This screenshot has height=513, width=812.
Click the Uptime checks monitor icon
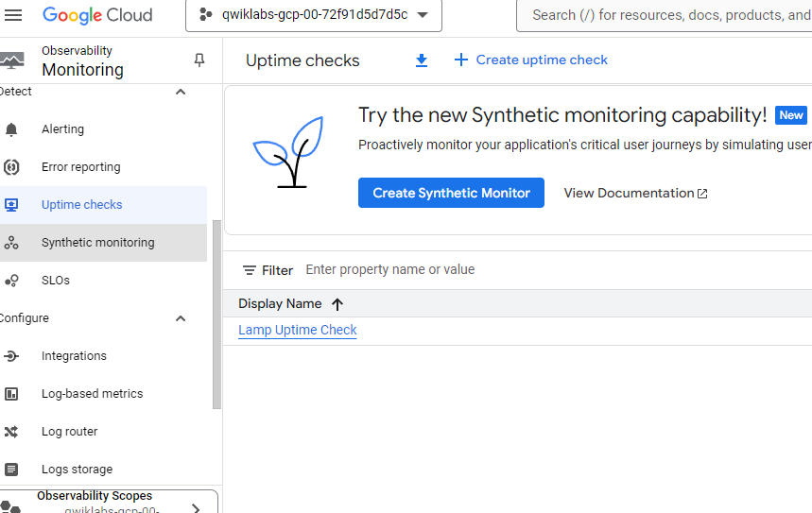11,205
